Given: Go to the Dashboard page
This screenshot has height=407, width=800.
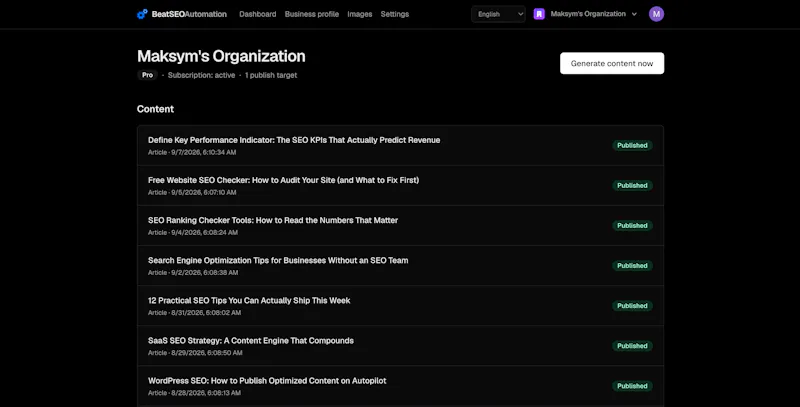Looking at the screenshot, I should click(258, 14).
